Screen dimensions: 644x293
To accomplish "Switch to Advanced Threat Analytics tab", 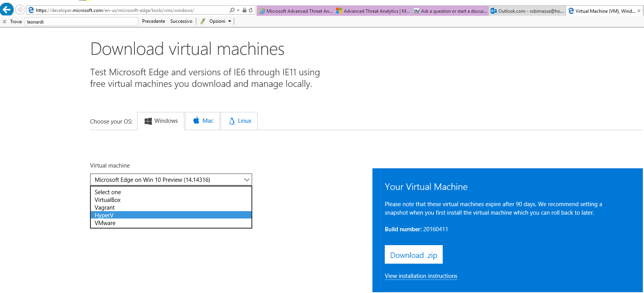I will 373,11.
